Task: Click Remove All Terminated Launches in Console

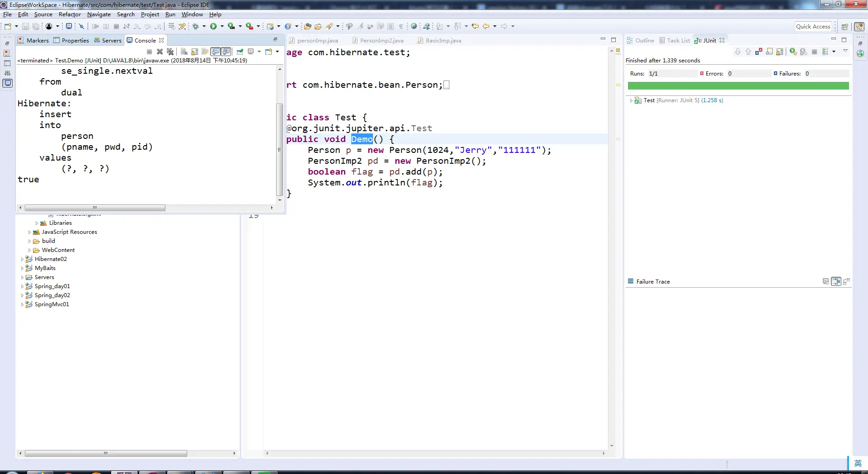Action: tap(170, 52)
